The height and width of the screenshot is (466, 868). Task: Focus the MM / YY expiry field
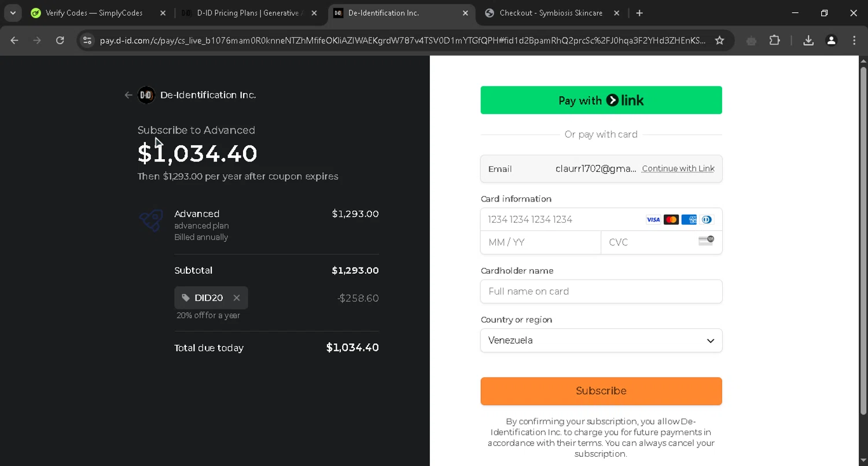click(541, 243)
